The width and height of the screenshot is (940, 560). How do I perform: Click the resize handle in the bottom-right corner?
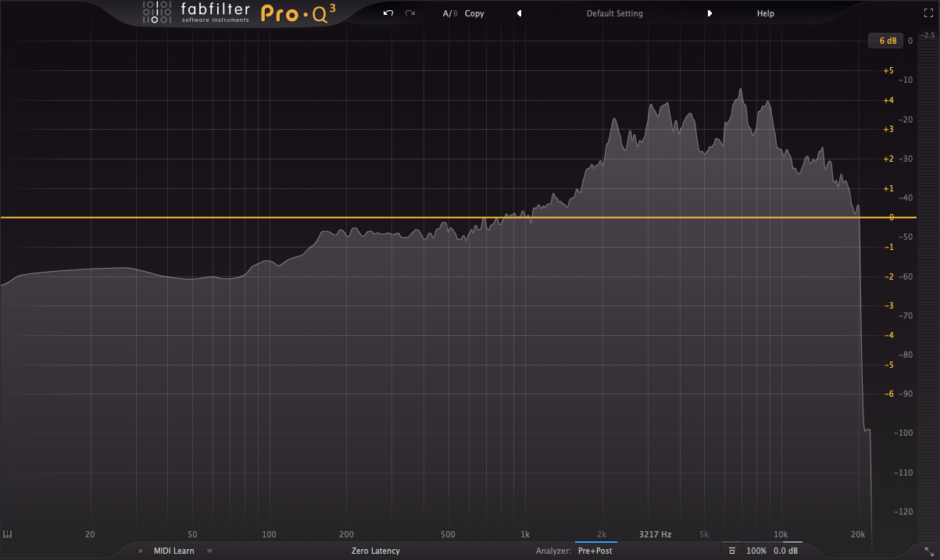point(928,550)
